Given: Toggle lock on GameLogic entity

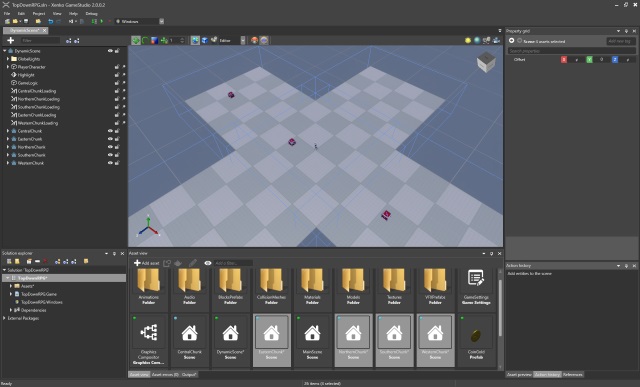Looking at the screenshot, I should click(117, 83).
